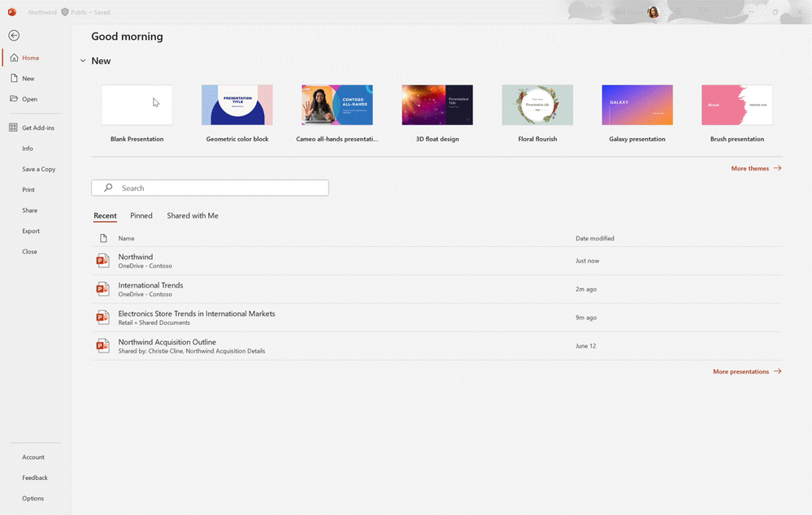Click the '2m ago' date modified entry
The image size is (812, 515).
tap(586, 289)
